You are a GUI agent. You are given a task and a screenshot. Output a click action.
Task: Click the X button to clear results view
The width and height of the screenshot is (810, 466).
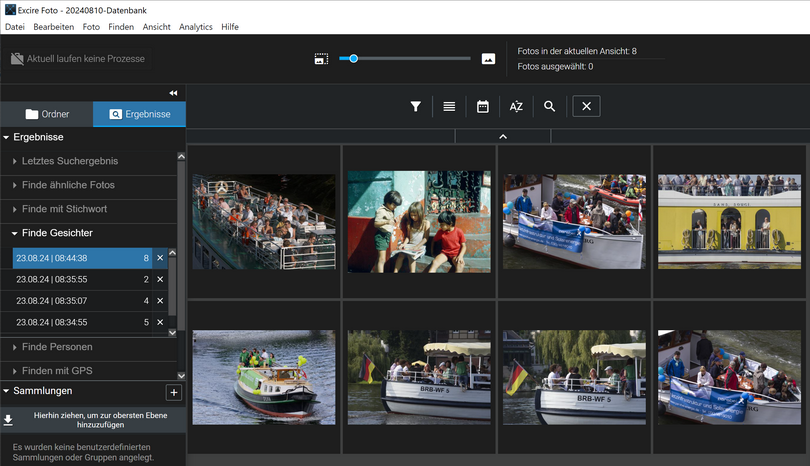587,106
